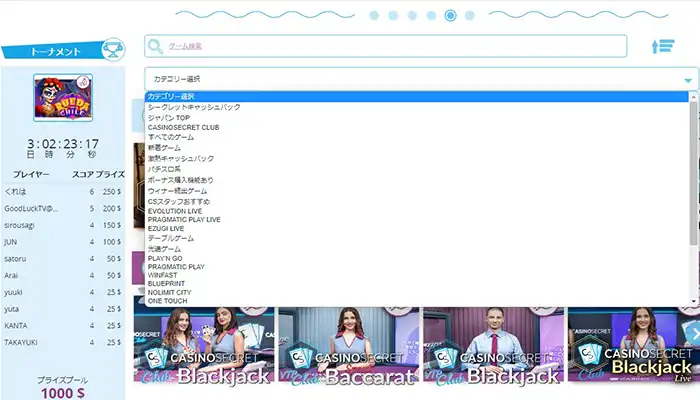Click player Arai in the leaderboard
700x400 pixels.
tap(11, 275)
